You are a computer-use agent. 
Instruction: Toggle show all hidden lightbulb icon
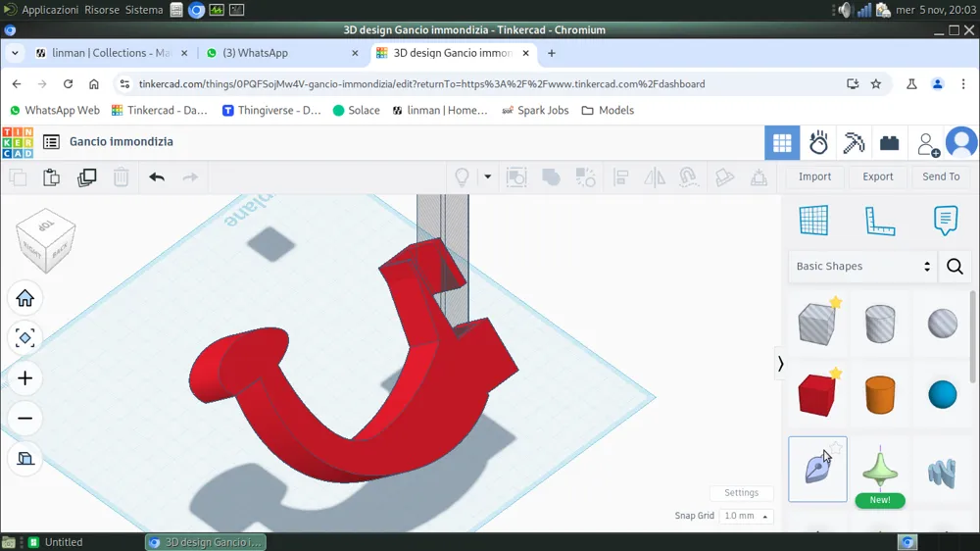tap(462, 177)
